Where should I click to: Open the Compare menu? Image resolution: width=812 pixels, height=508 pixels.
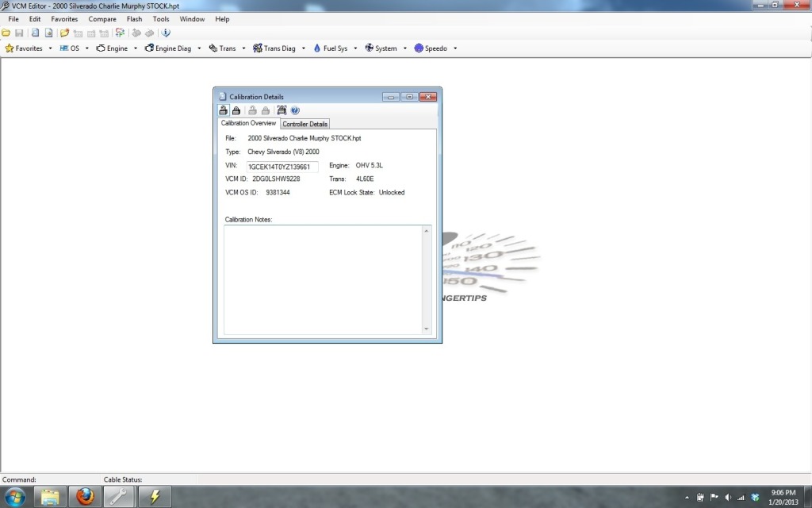pos(102,19)
